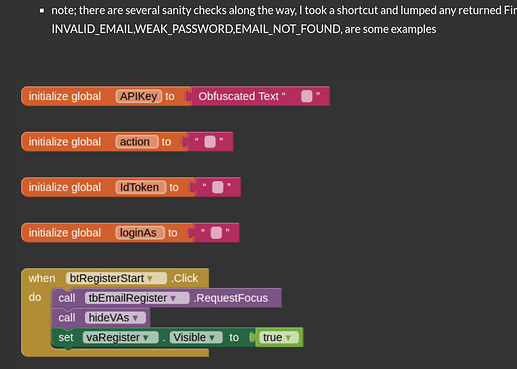Click the empty text string in action block

(x=210, y=142)
